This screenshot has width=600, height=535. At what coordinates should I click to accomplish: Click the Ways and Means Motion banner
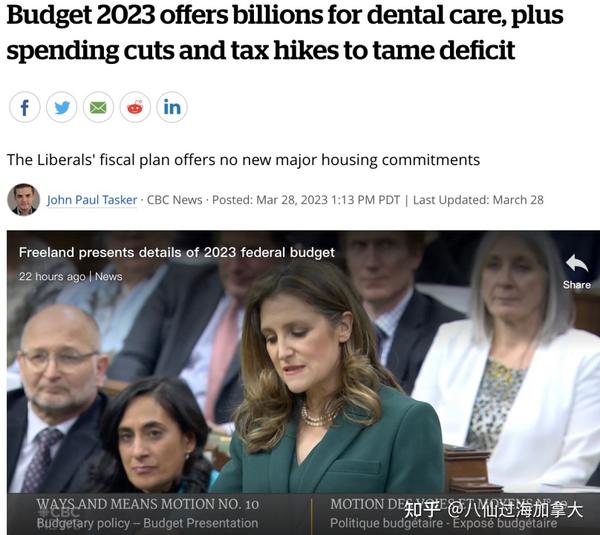pos(148,504)
